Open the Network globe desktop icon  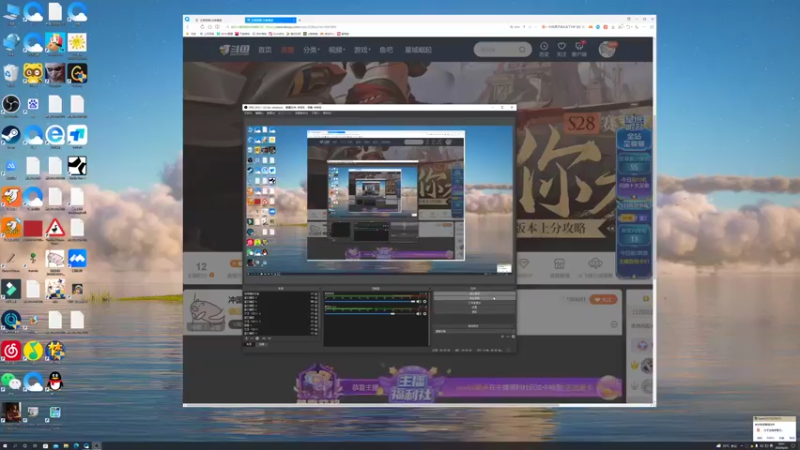[x=11, y=43]
